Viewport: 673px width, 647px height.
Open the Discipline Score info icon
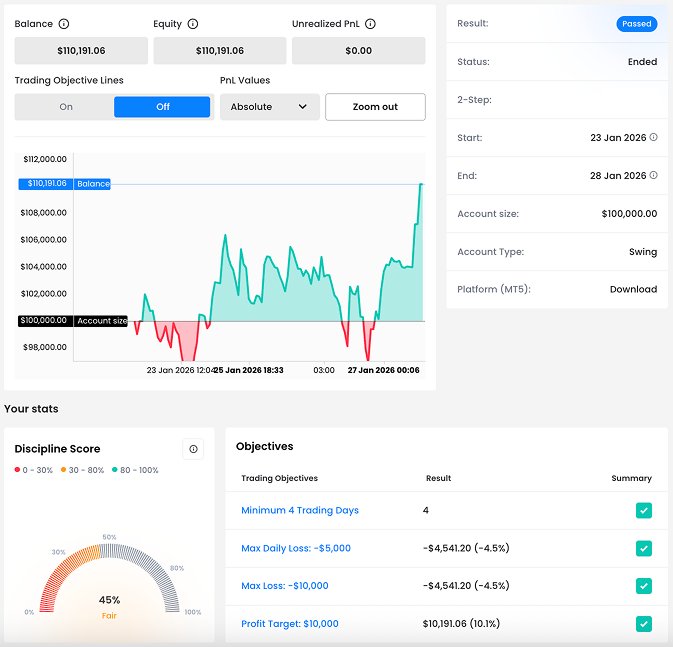[x=193, y=449]
